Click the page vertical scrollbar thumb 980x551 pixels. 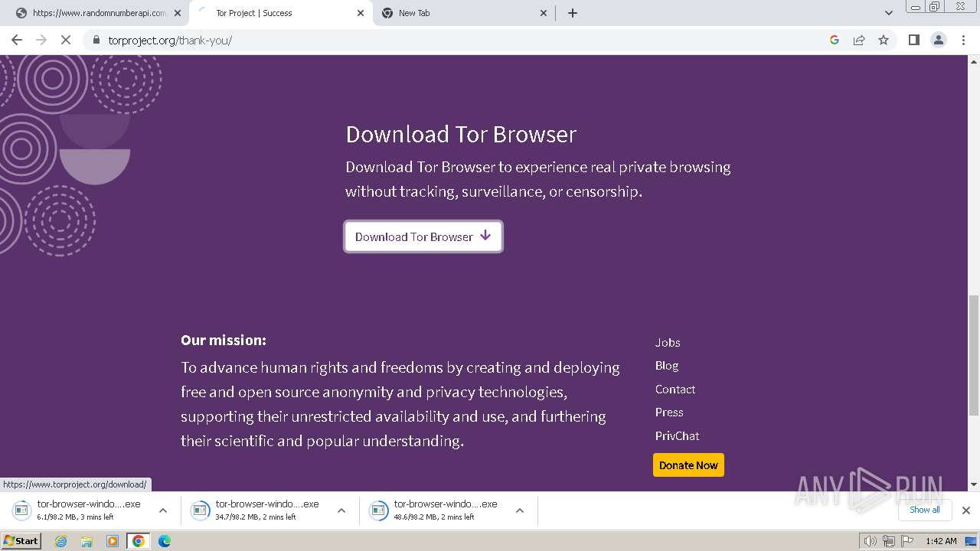tap(974, 355)
